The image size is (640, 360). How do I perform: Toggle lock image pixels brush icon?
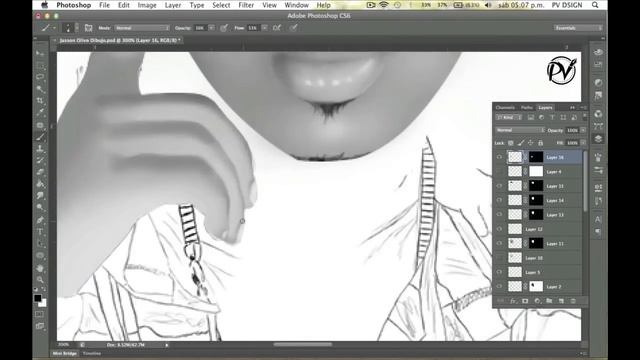pos(521,143)
